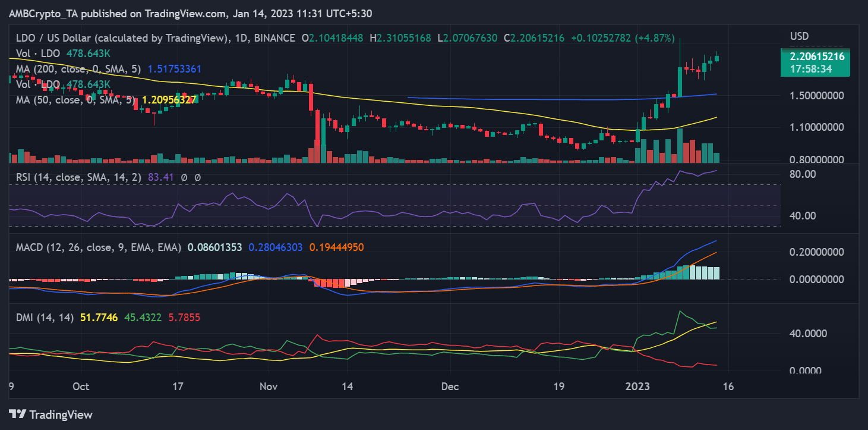Click the DMI ADX value 51.7746

[x=99, y=318]
